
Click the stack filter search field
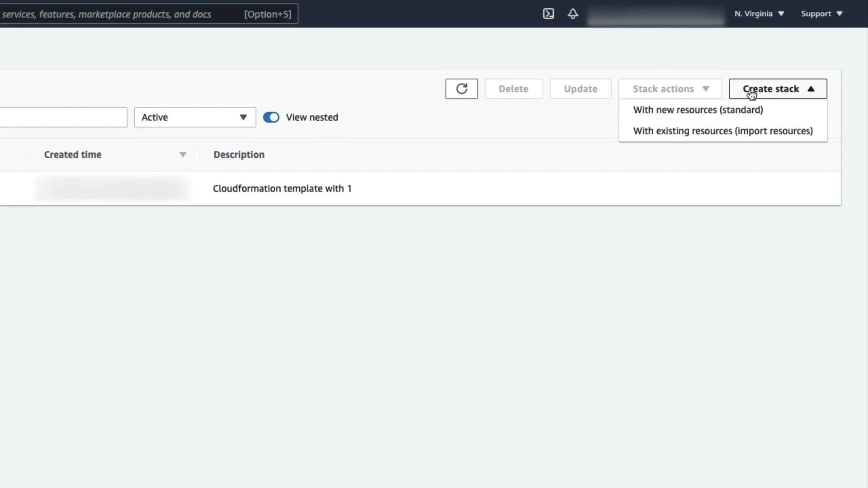63,117
